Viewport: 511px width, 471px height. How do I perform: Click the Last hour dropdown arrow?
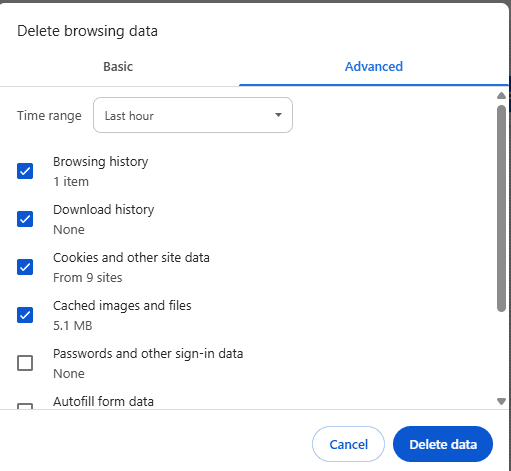[278, 115]
